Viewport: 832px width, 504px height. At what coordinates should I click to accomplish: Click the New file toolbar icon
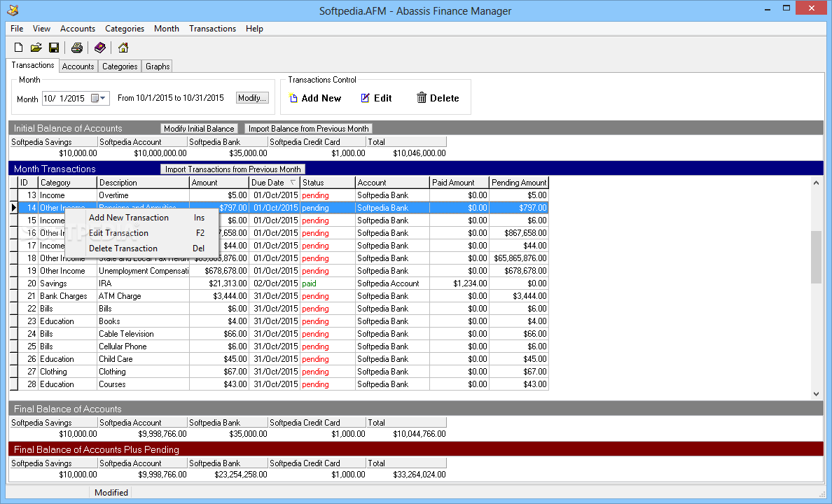click(19, 48)
